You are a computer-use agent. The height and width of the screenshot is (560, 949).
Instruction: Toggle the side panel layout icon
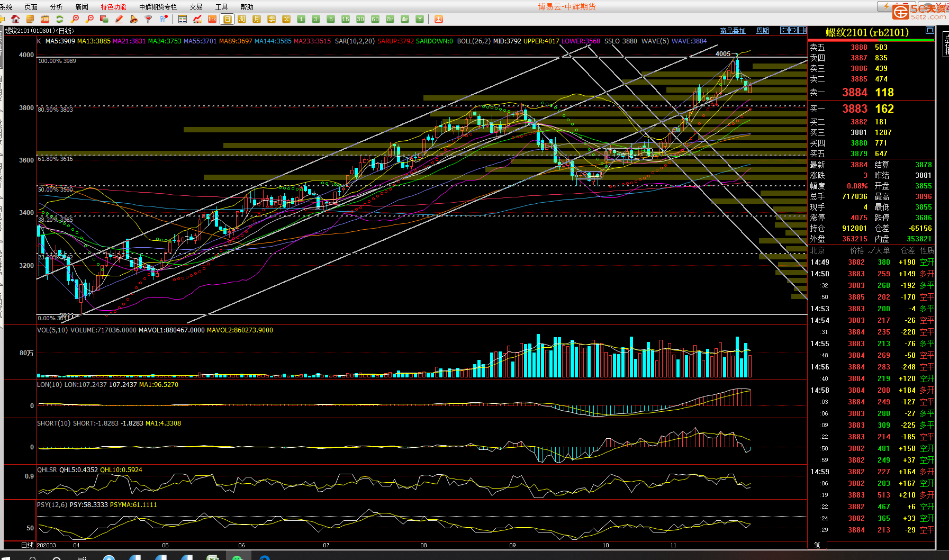802,30
